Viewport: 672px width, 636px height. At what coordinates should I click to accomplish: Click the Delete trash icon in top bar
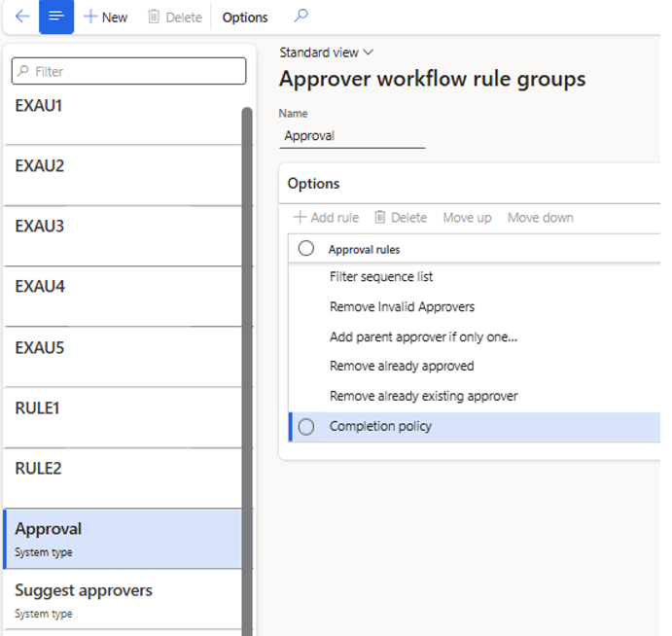[154, 17]
